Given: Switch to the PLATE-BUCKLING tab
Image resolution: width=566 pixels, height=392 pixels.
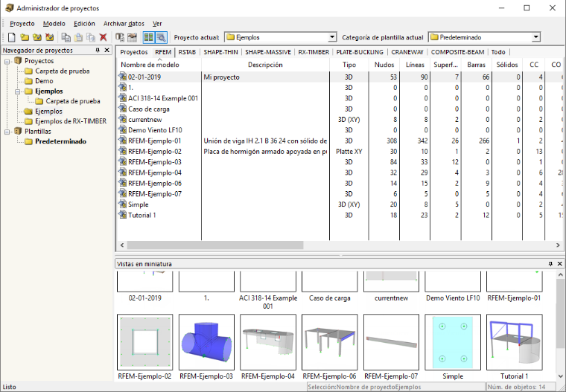Looking at the screenshot, I should (360, 52).
